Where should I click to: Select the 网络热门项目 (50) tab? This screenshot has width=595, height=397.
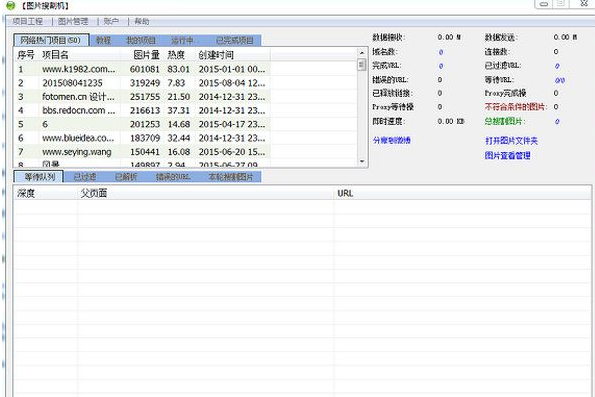click(x=51, y=40)
